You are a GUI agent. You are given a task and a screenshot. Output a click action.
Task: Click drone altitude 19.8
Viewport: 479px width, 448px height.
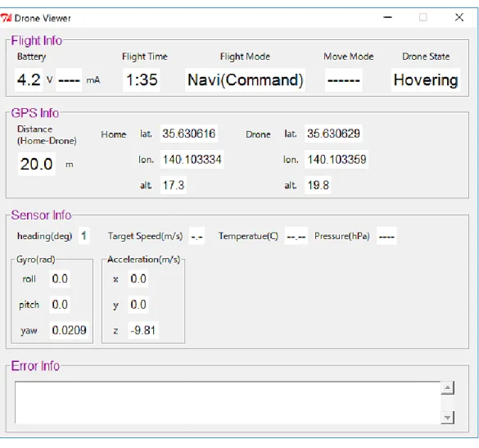[318, 185]
